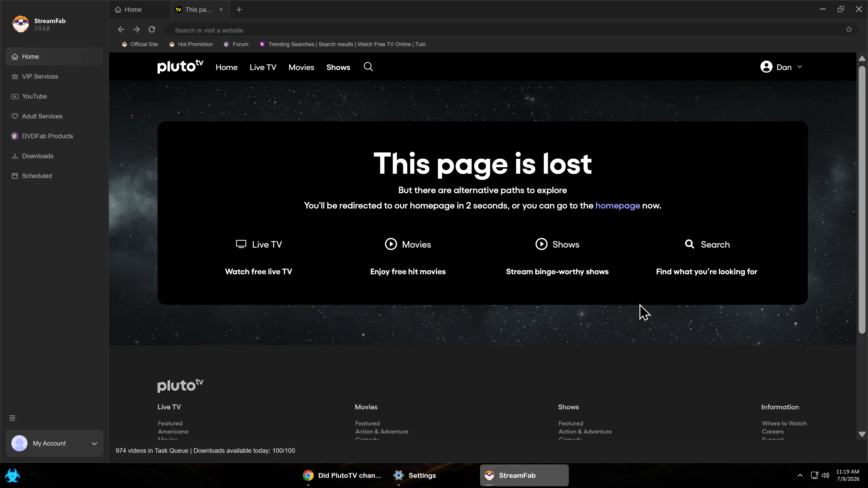Open Downloads in the sidebar

[x=54, y=156]
